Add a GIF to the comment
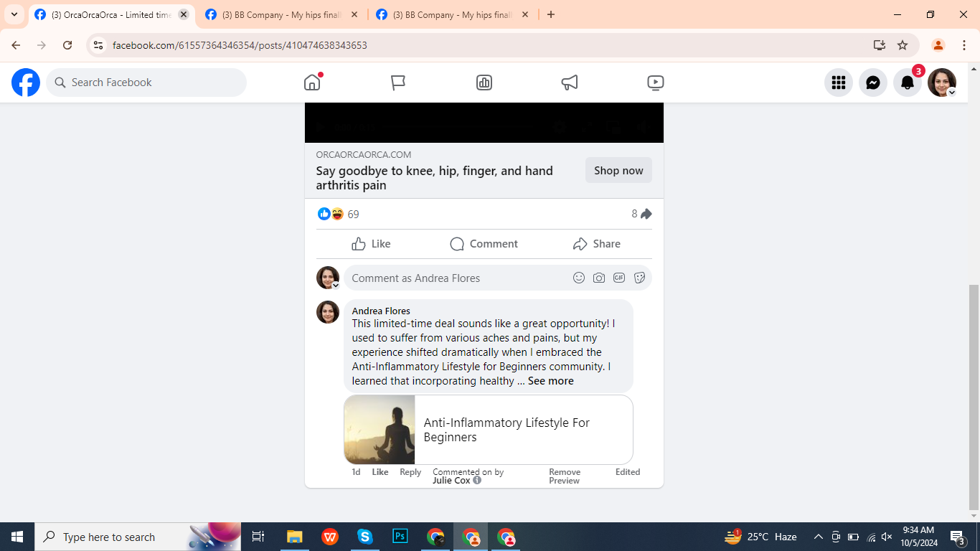 (x=619, y=278)
